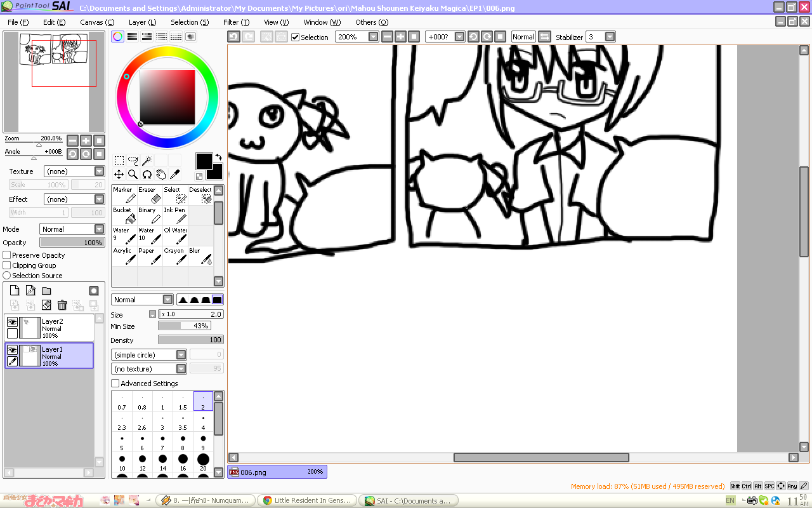Select the Ink Pen tool
Image resolution: width=812 pixels, height=508 pixels.
tap(175, 215)
